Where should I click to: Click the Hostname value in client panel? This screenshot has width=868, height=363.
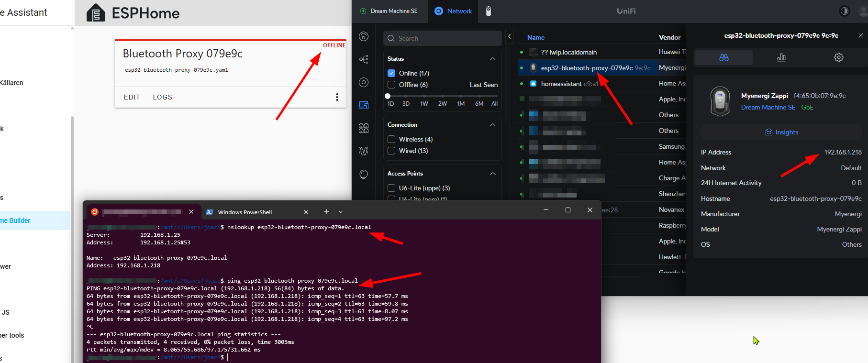(x=816, y=198)
